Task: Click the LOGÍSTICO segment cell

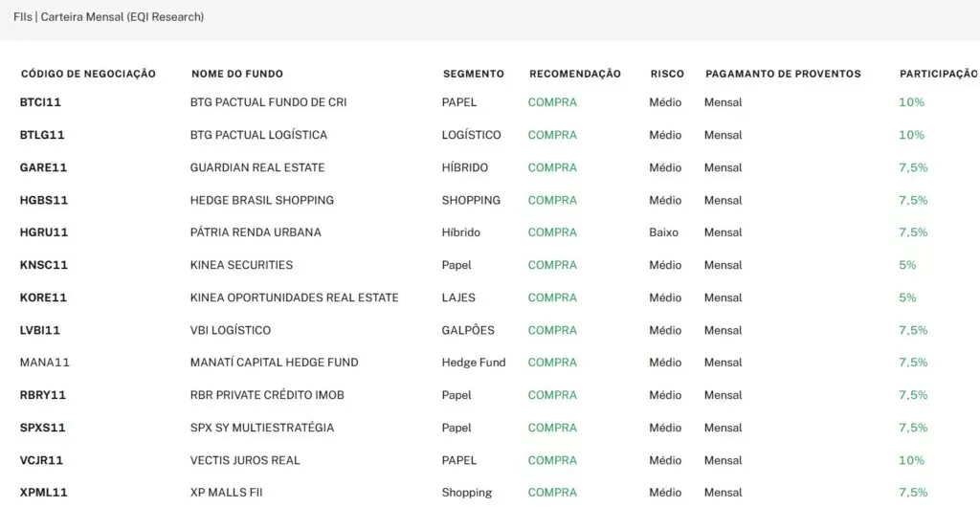Action: coord(471,135)
